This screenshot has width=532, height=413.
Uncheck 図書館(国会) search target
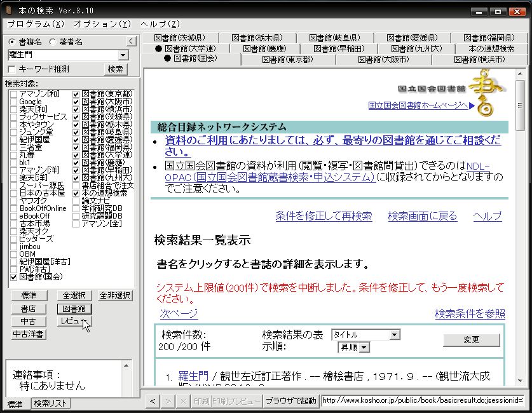click(x=13, y=277)
